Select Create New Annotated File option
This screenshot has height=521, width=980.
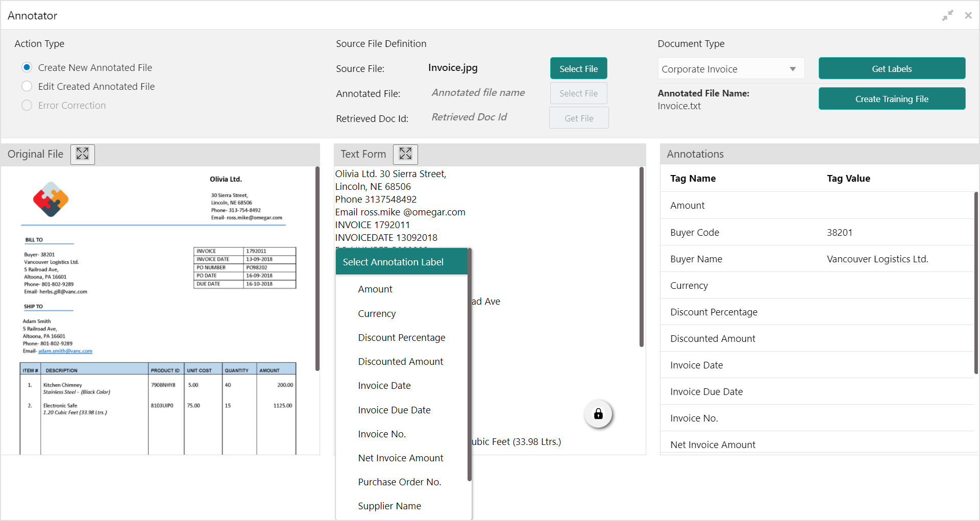click(27, 67)
